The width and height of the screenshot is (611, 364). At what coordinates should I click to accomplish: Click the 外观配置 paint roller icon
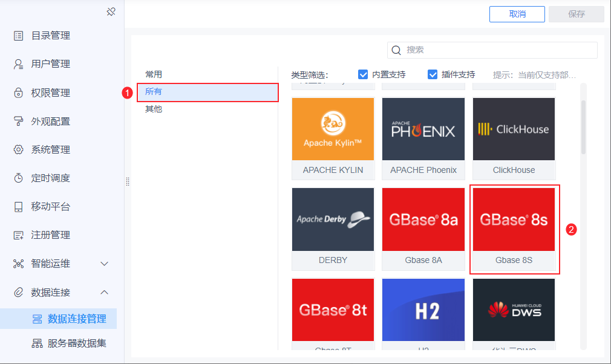pyautogui.click(x=18, y=121)
